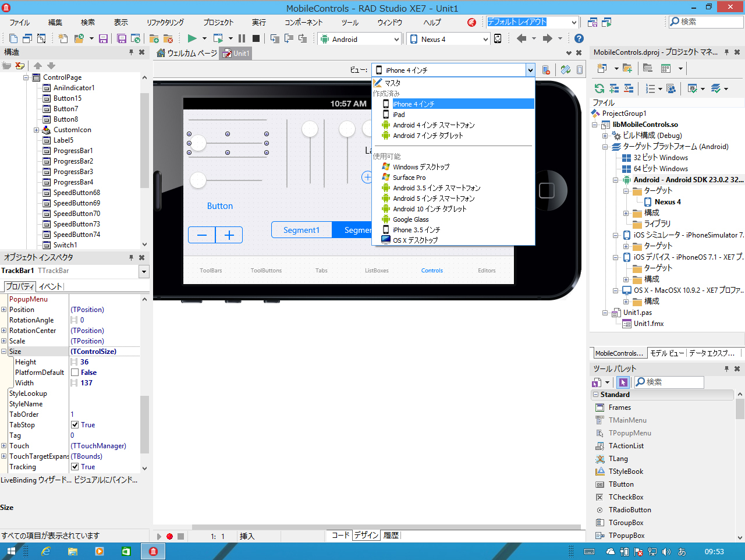Click the red globe icon in the menu bar
Image resolution: width=745 pixels, height=560 pixels.
click(x=471, y=22)
